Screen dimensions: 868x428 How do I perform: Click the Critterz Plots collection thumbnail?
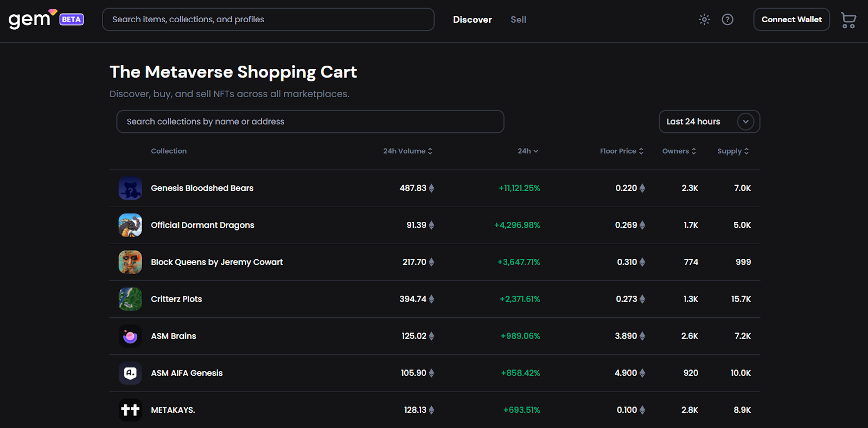click(x=130, y=299)
